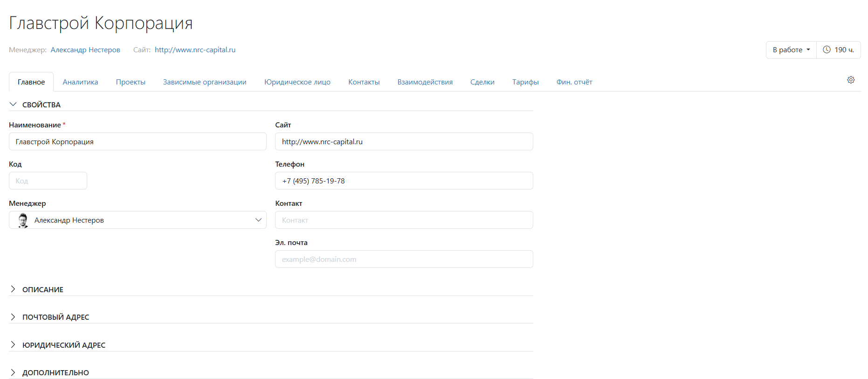Switch to the Аналитика tab
868x379 pixels.
tap(80, 82)
